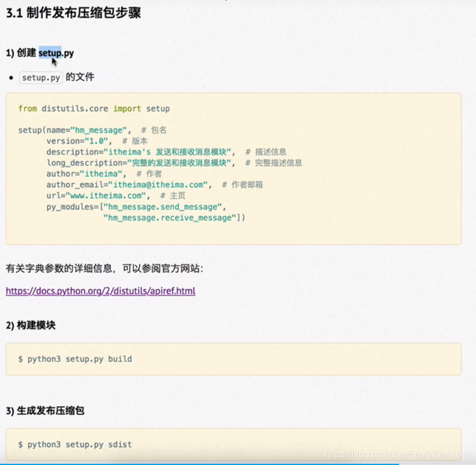Image resolution: width=476 pixels, height=465 pixels.
Task: Click highlighted "setup.py" in step 1 heading
Action: click(56, 53)
